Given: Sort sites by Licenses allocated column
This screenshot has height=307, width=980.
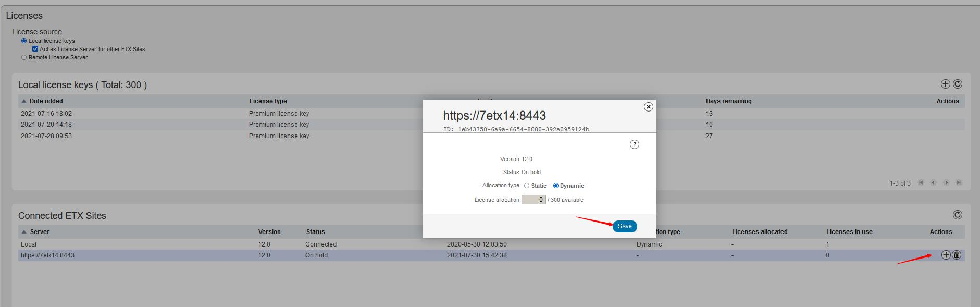Looking at the screenshot, I should pyautogui.click(x=760, y=232).
